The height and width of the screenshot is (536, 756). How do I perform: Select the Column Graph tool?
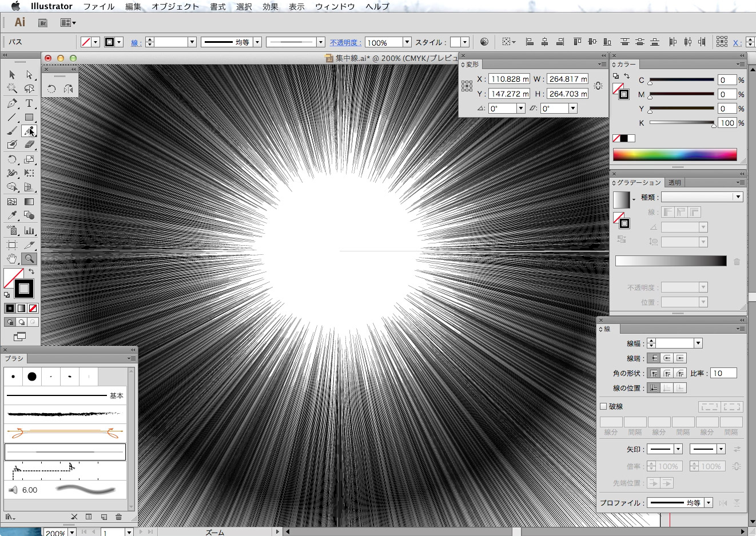coord(29,230)
